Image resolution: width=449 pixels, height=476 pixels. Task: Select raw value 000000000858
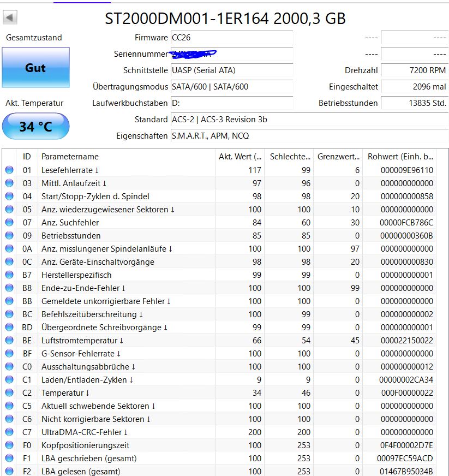tap(407, 197)
